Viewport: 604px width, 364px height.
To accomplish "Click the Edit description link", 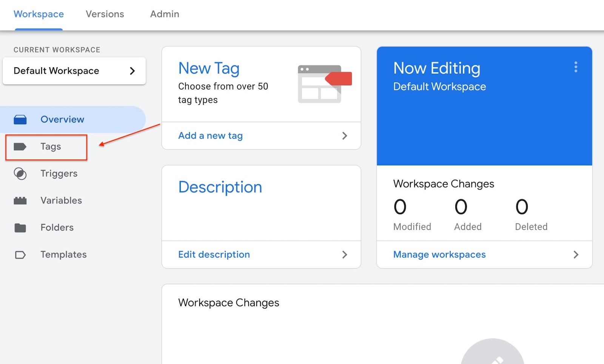I will pyautogui.click(x=214, y=255).
